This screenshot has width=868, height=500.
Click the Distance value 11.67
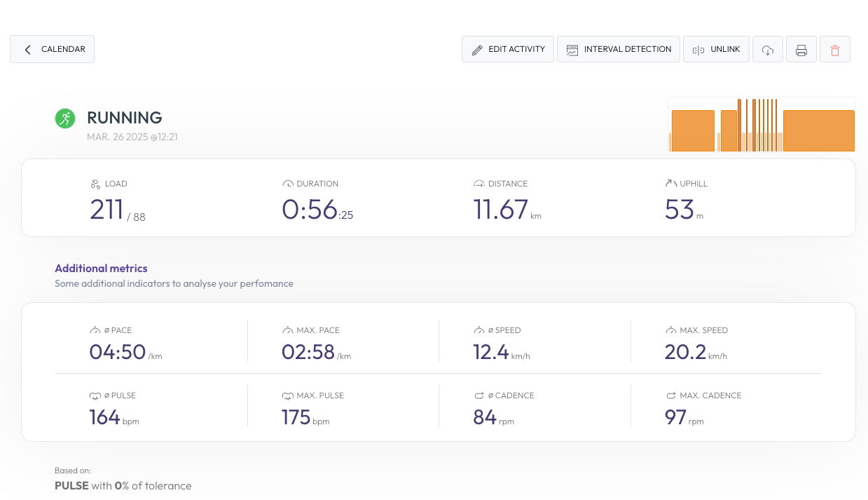pos(500,210)
